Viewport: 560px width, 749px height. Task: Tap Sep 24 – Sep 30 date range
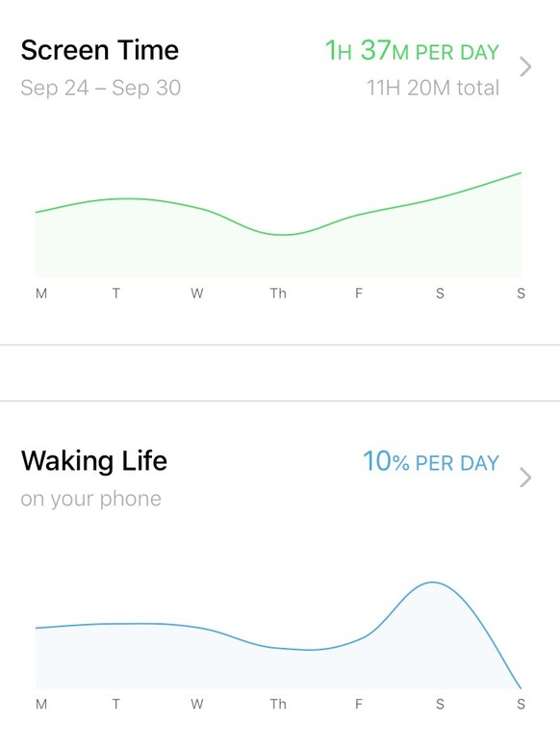click(x=101, y=88)
